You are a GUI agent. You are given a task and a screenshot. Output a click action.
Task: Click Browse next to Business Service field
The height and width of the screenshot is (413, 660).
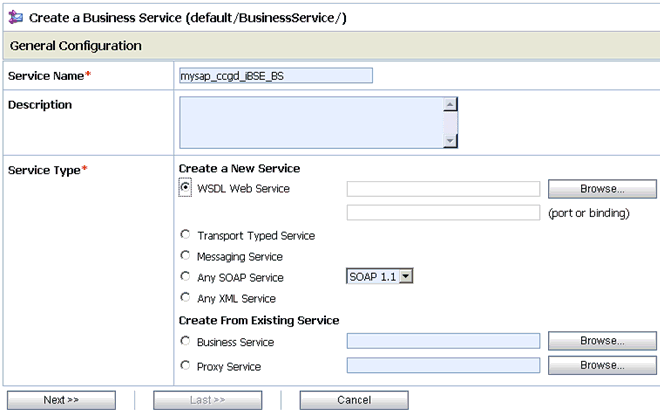tap(602, 341)
